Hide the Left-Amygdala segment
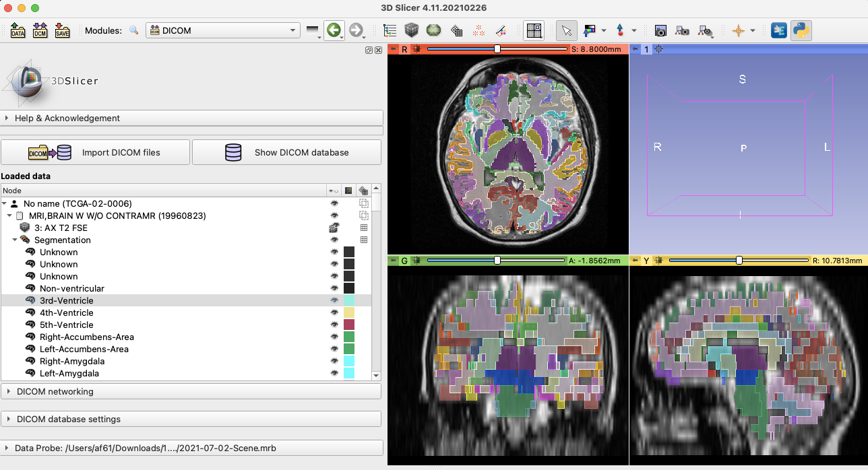This screenshot has height=470, width=868. [334, 373]
